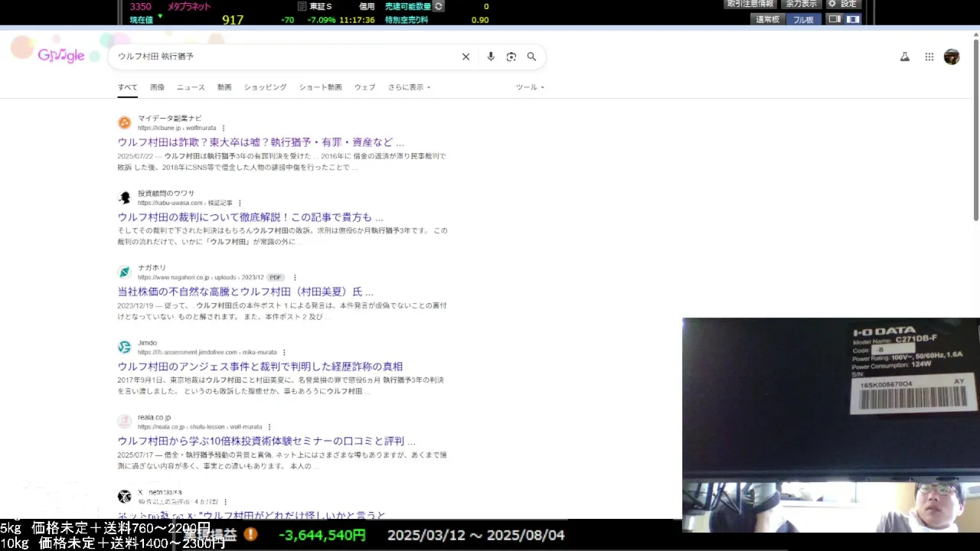Select the ショート動画 search tab
Screen dimensions: 980x551
point(320,87)
